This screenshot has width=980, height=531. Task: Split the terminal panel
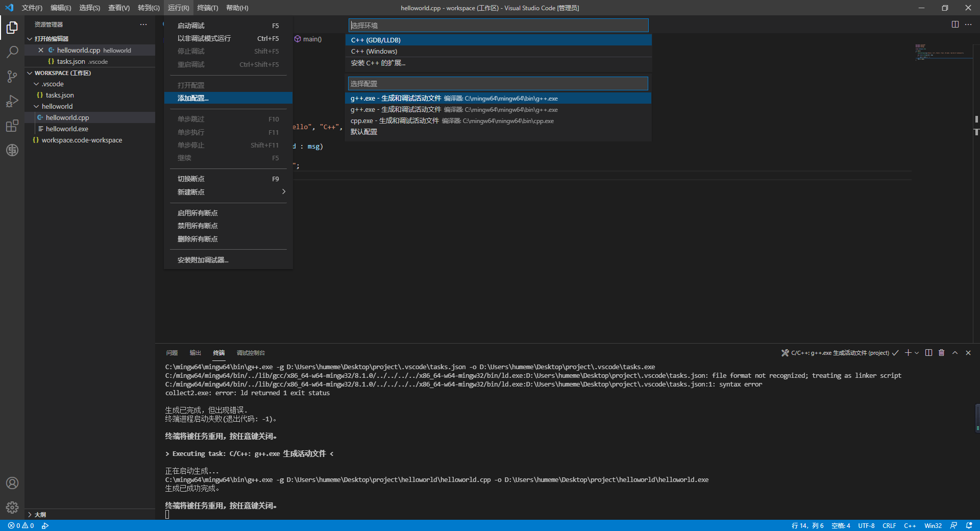click(x=928, y=353)
